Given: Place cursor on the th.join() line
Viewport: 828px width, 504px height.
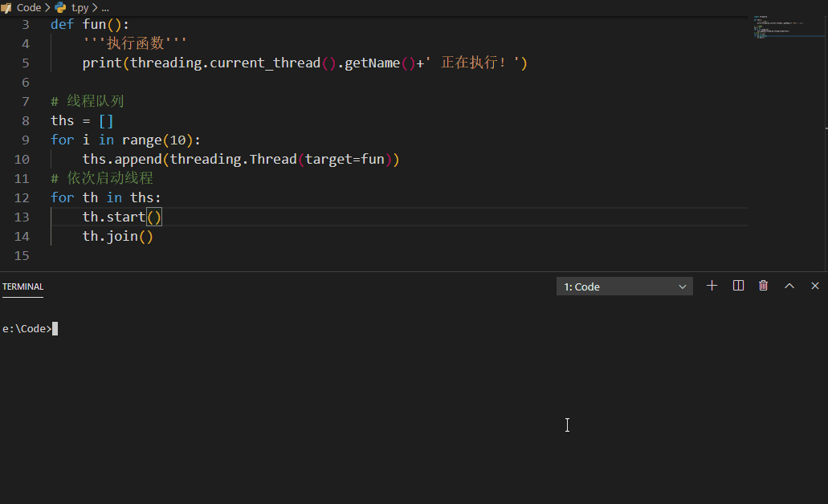Looking at the screenshot, I should [117, 236].
